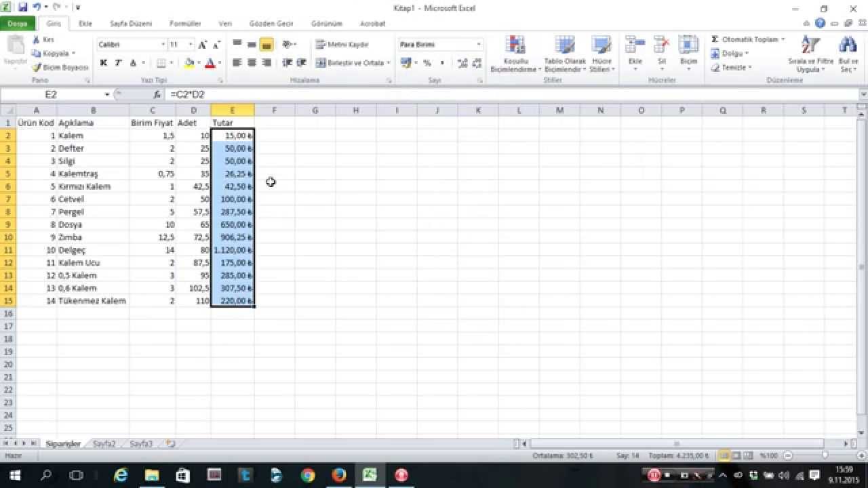Apply percent style format
Viewport: 868px width, 488px height.
(x=427, y=62)
